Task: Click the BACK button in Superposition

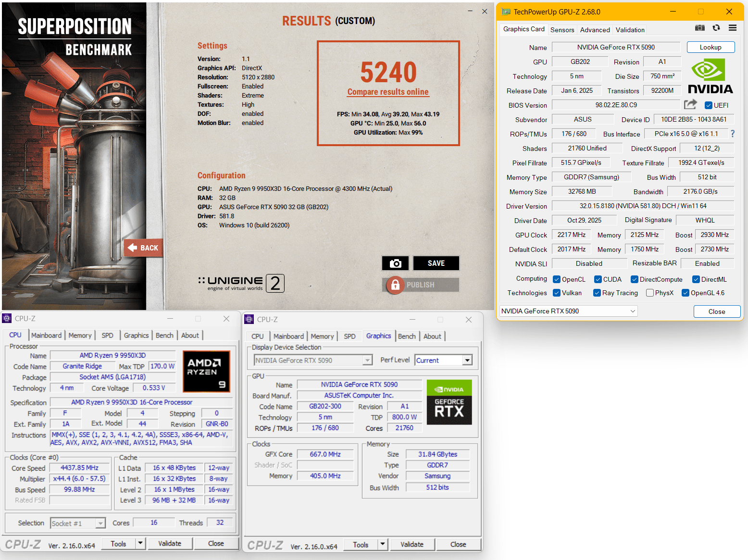Action: click(x=143, y=248)
